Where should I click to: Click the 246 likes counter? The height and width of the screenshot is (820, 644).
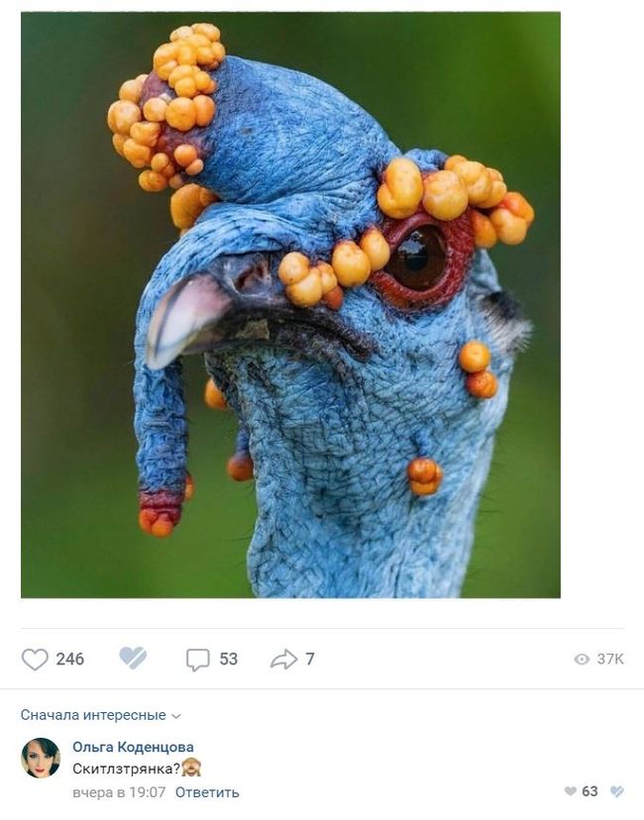pos(70,659)
